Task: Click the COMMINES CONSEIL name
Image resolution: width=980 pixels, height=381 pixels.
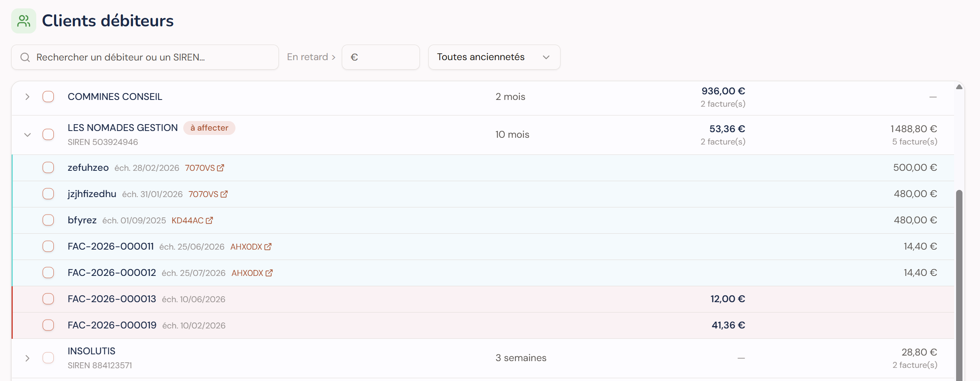Action: point(115,97)
